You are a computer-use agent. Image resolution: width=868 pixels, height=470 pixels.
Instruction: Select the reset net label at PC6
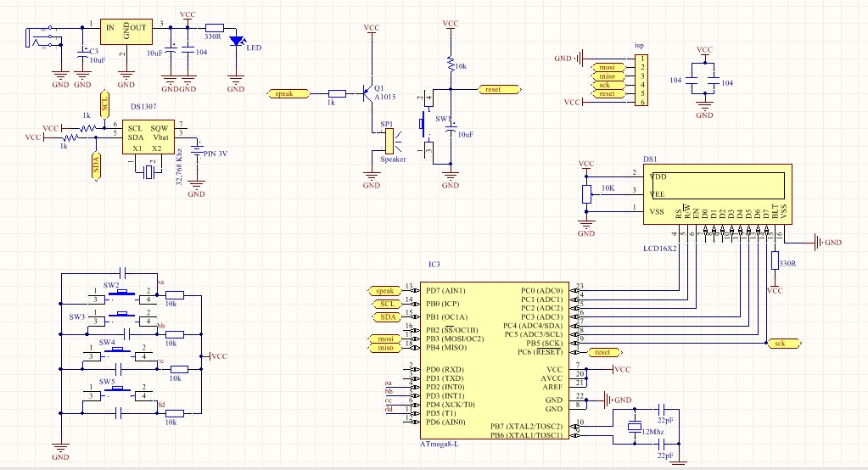[602, 351]
